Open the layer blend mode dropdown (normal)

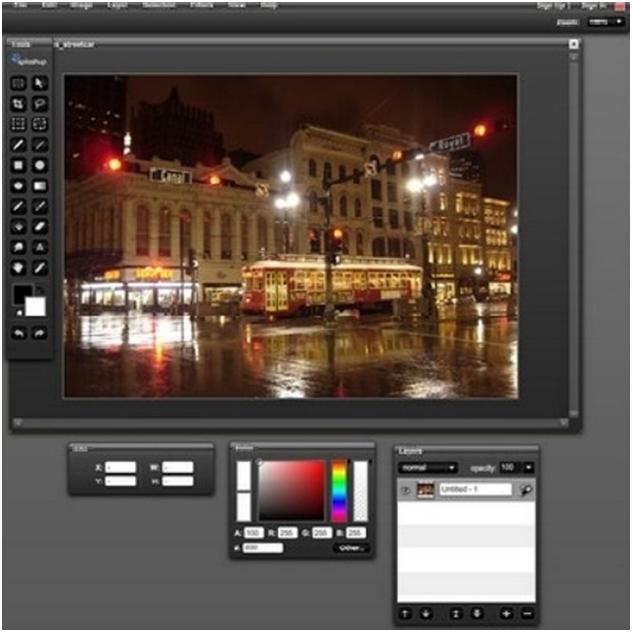[427, 467]
